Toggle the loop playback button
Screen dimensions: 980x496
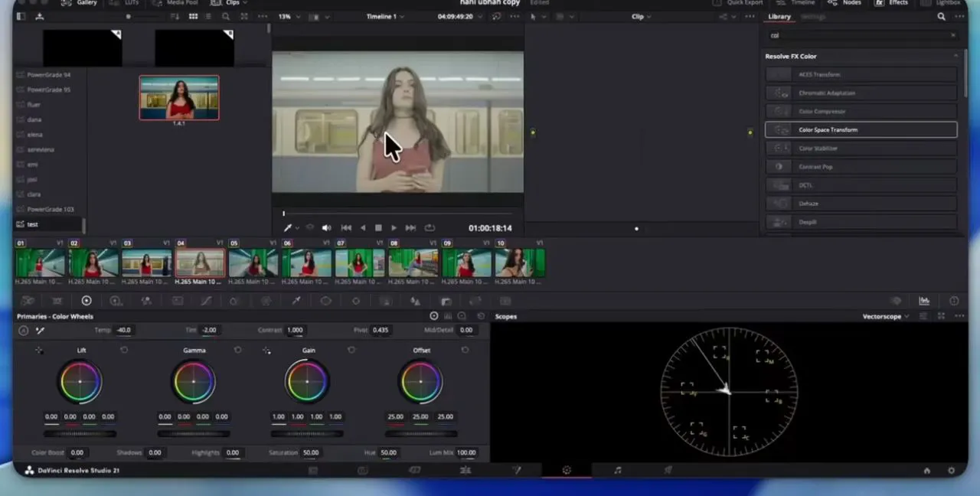[430, 227]
